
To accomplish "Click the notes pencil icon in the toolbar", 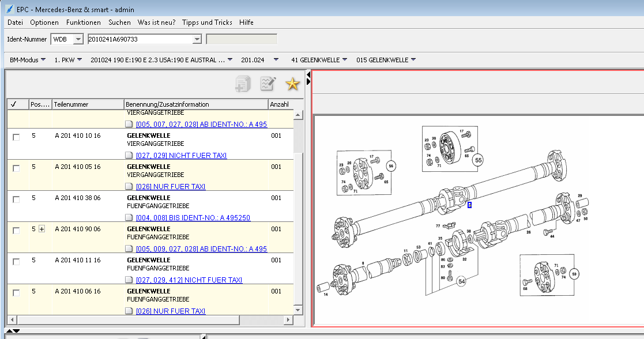I will (x=268, y=84).
